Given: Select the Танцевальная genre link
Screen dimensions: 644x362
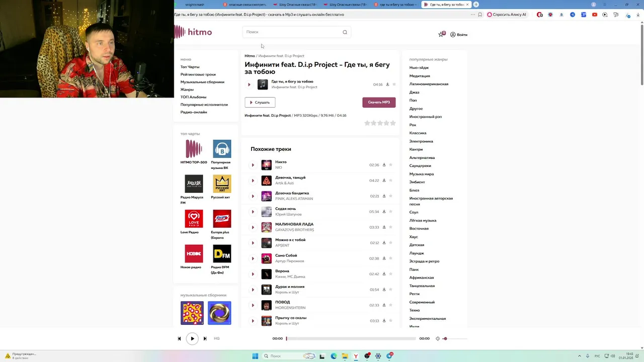Looking at the screenshot, I should [422, 286].
